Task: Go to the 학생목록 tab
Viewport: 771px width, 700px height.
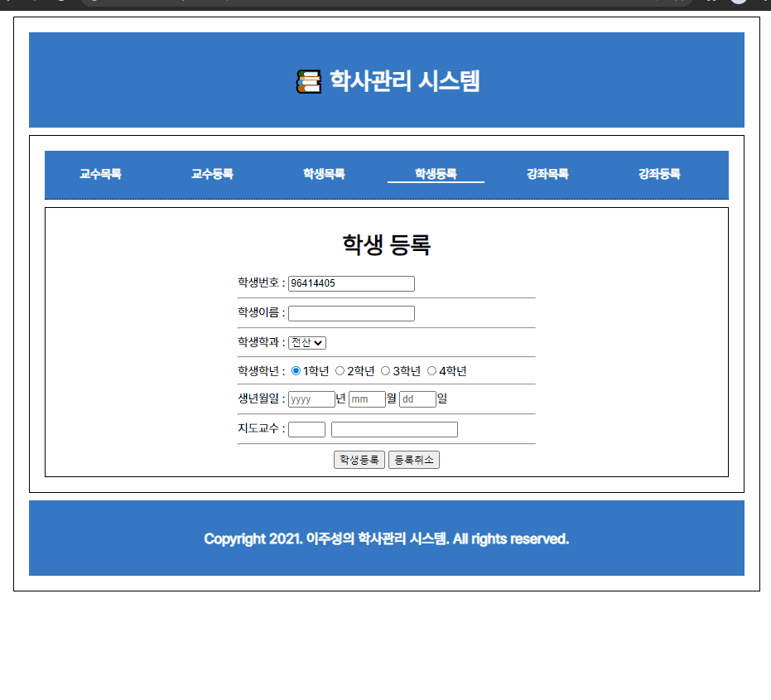Action: [324, 174]
